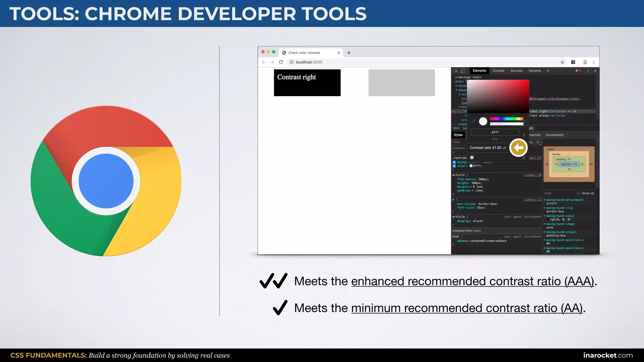Bookmark the page with the star icon

562,62
